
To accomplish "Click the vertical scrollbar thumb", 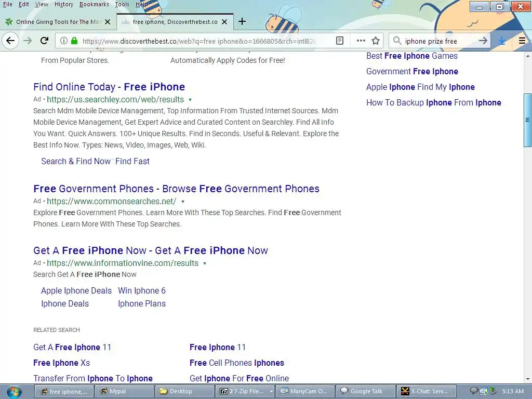I will click(x=527, y=120).
